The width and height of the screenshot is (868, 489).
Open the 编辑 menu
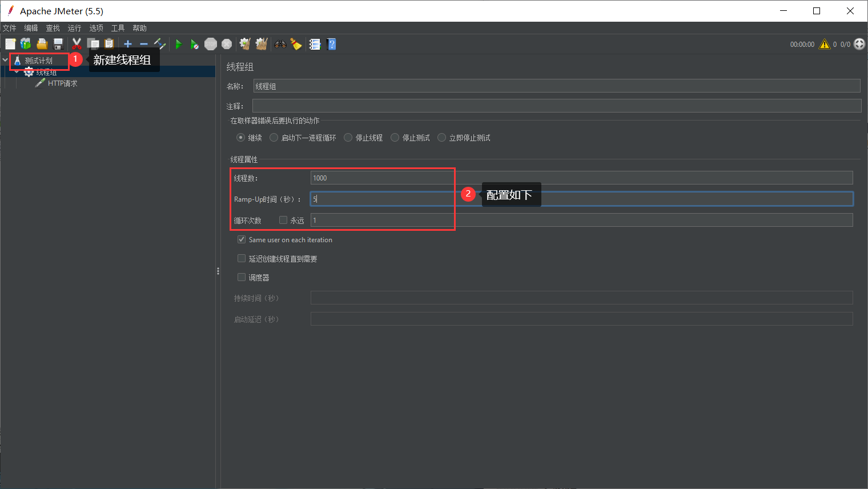(31, 28)
